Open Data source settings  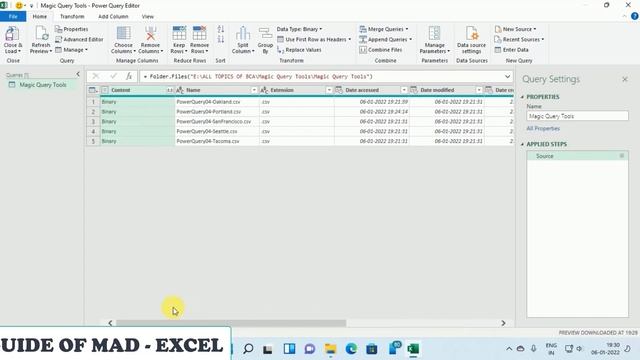(x=471, y=40)
